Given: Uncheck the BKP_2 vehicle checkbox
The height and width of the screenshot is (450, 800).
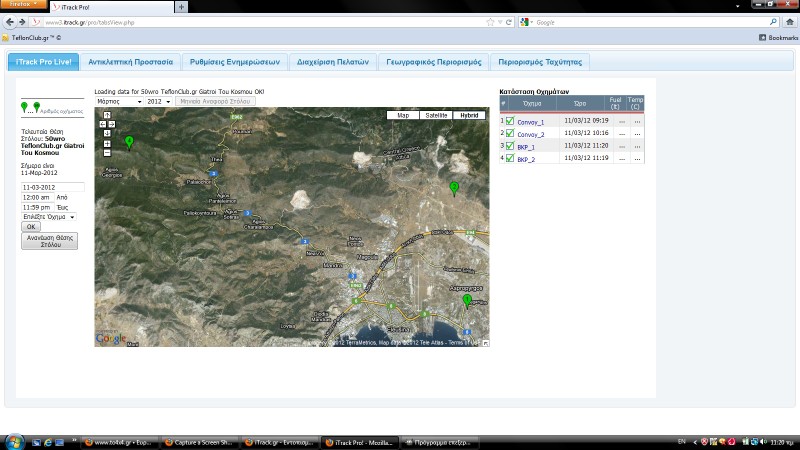Looking at the screenshot, I should (510, 158).
